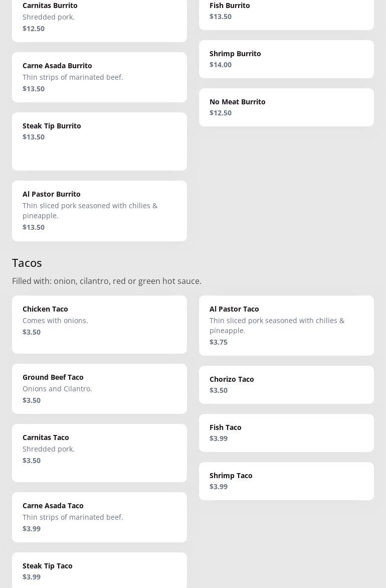Open the Al Pastor Taco item

pos(286,325)
